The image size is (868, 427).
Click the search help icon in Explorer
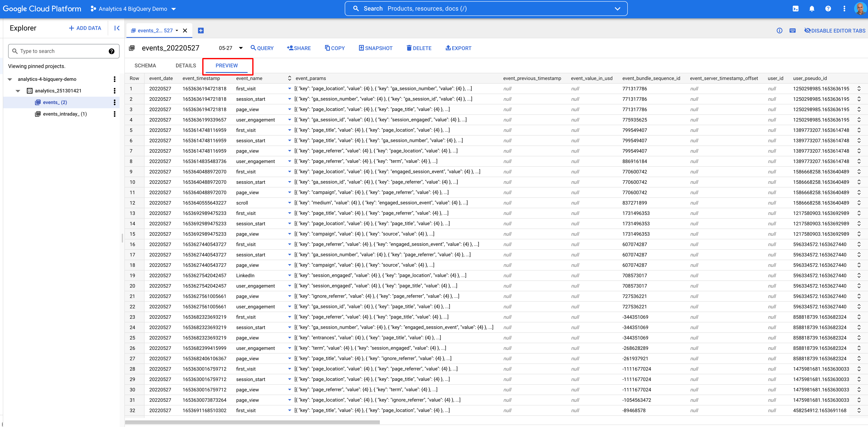pos(112,51)
